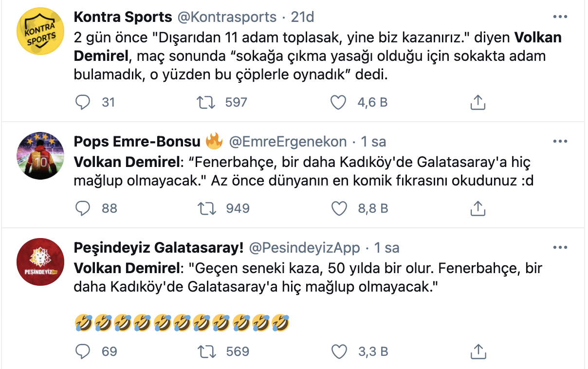This screenshot has height=369, width=588.
Task: Share the Kontra Sports tweet
Action: click(x=478, y=102)
